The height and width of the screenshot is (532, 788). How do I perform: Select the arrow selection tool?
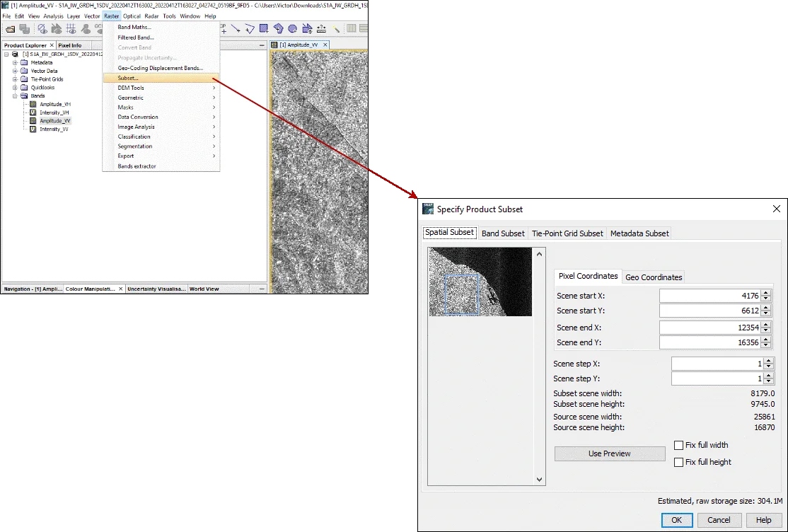click(306, 28)
